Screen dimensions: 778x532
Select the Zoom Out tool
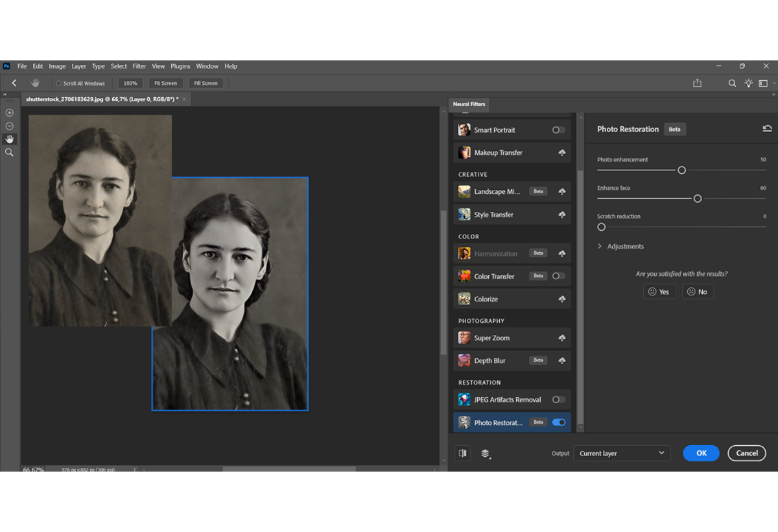(9, 126)
